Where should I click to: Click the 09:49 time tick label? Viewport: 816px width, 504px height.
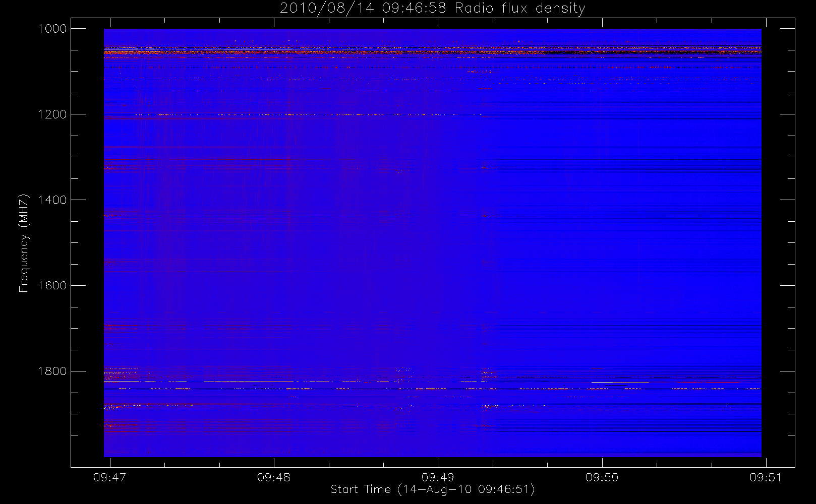[x=438, y=477]
